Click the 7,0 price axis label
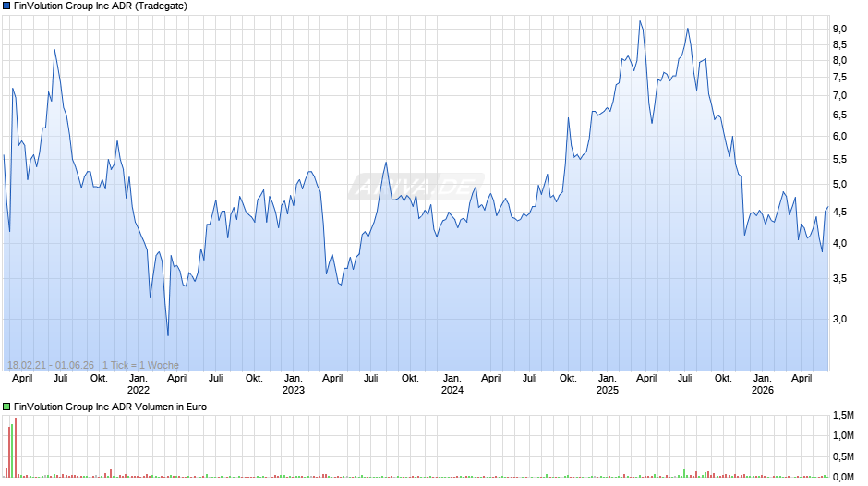Image resolution: width=868 pixels, height=486 pixels. [839, 96]
